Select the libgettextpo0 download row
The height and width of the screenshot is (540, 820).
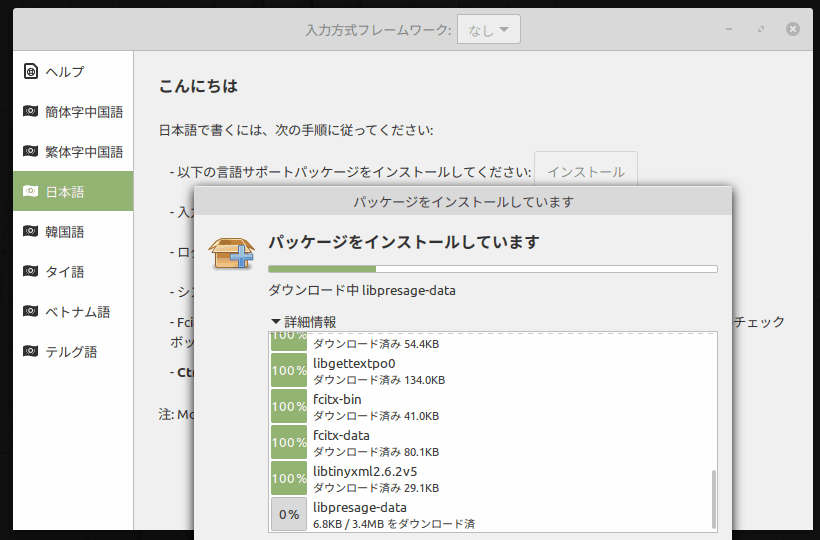[x=492, y=371]
